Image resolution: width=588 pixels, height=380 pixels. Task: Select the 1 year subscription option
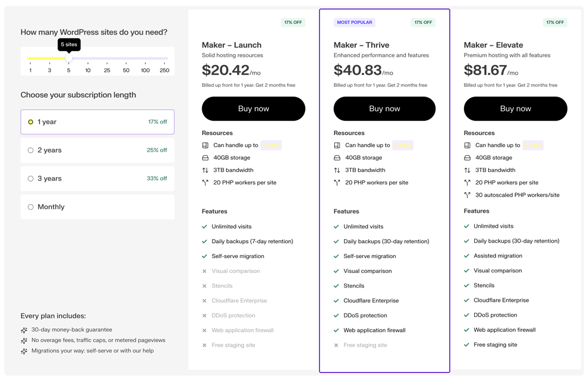tap(30, 122)
